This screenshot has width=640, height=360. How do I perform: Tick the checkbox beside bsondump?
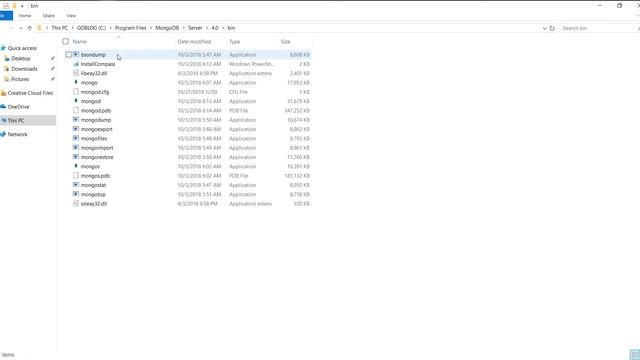coord(69,54)
